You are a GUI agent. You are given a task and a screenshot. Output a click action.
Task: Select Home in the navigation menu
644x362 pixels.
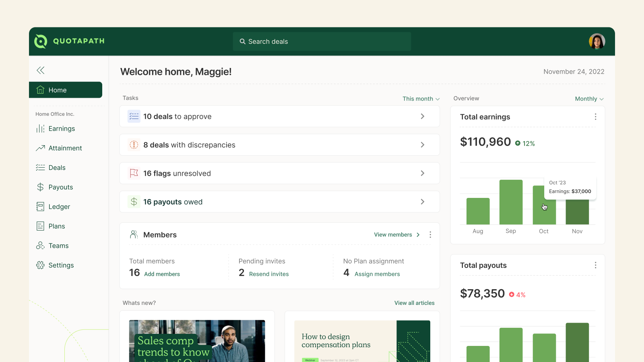[58, 90]
